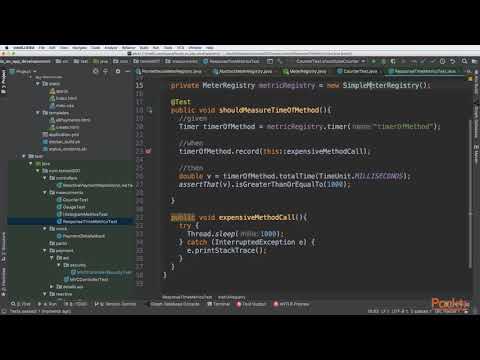Open the Run tool window tab at bottom
The width and height of the screenshot is (480, 360).
pos(47,304)
